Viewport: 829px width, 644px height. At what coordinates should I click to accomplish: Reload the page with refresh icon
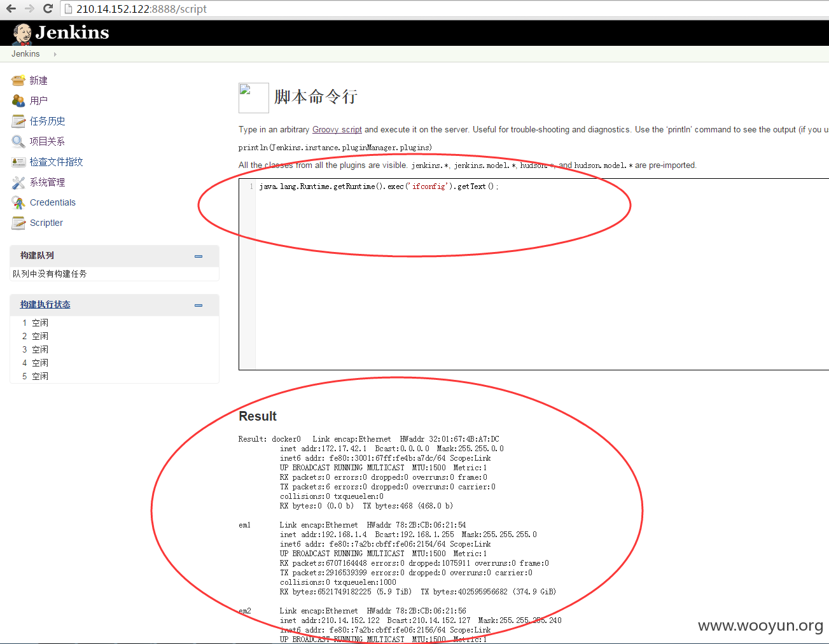tap(48, 9)
